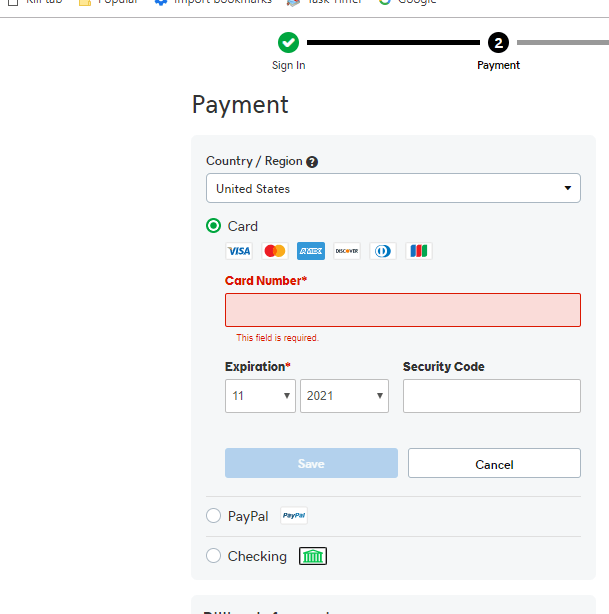Click the Payment page heading
Image resolution: width=609 pixels, height=614 pixels.
(240, 105)
